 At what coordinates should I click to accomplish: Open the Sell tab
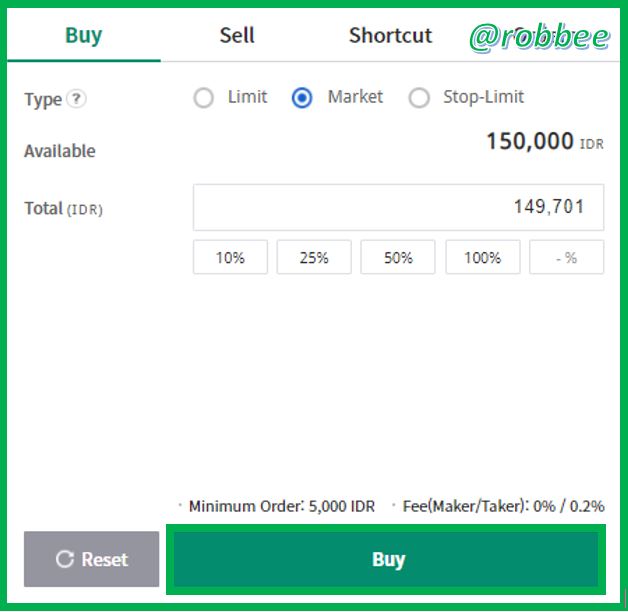tap(237, 36)
